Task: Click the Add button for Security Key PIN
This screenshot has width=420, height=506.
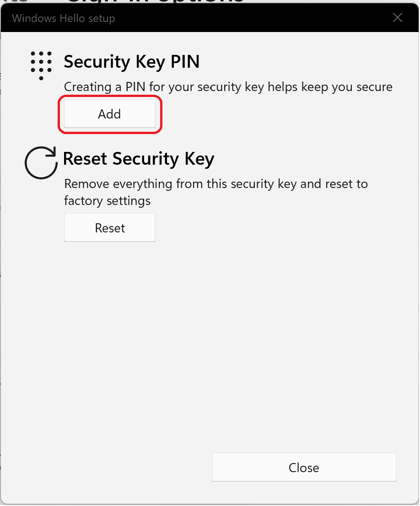Action: (109, 114)
